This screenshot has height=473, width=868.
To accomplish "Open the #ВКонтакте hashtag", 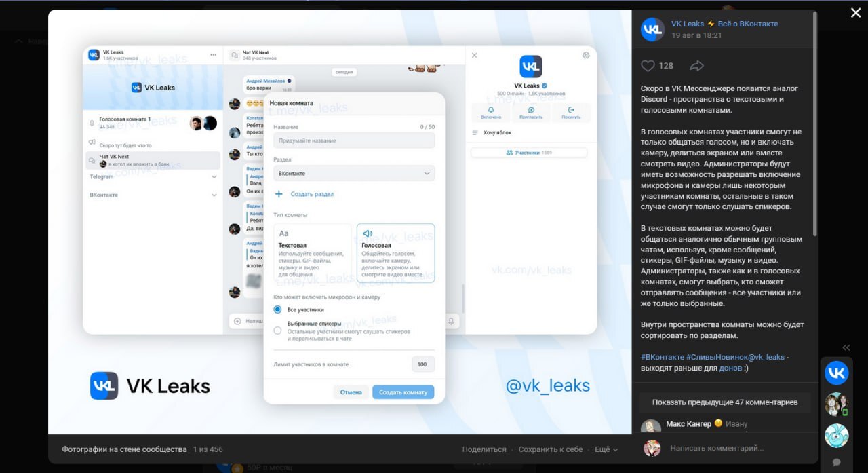I will click(x=661, y=357).
